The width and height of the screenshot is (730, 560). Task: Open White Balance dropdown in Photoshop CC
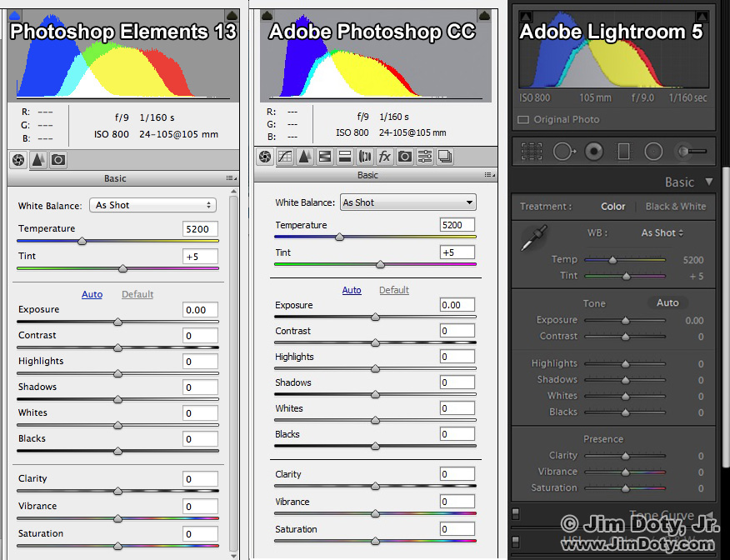click(407, 202)
